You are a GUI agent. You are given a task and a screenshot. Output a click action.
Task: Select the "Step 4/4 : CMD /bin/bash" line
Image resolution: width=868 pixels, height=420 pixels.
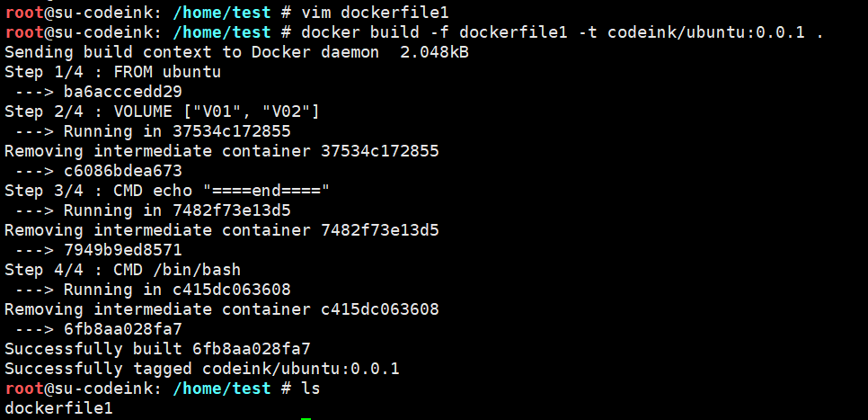pyautogui.click(x=123, y=270)
